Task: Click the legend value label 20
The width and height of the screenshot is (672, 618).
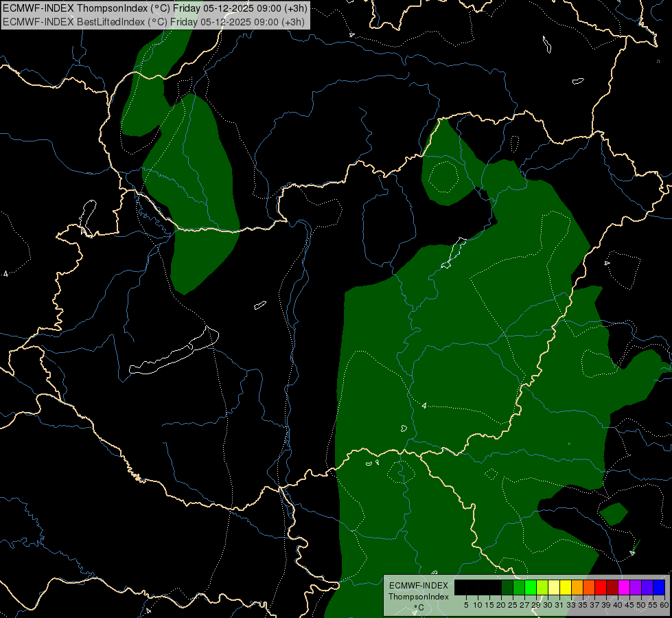Action: click(x=501, y=605)
